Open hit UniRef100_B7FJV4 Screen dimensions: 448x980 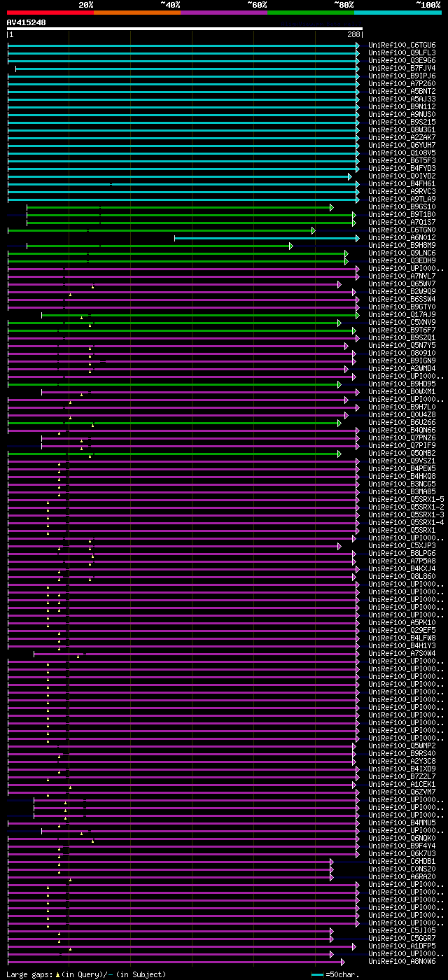(402, 68)
